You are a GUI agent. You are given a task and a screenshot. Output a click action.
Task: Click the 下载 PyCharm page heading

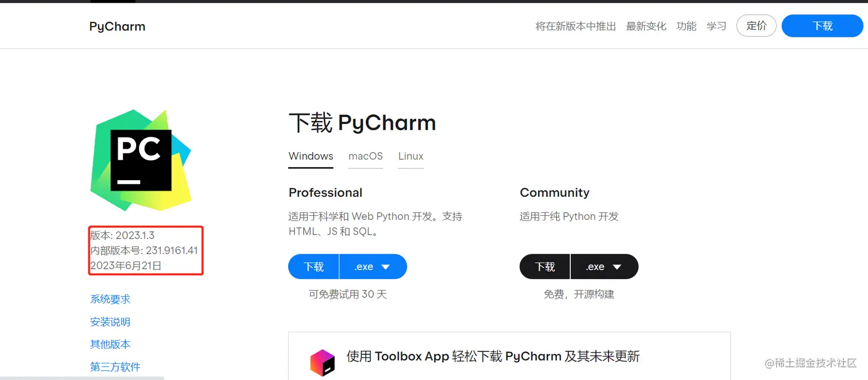pos(362,123)
